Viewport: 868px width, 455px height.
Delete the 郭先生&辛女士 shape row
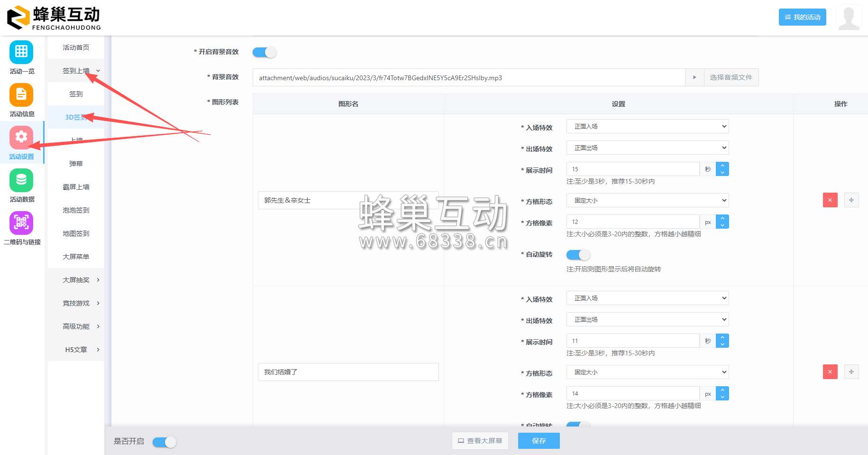tap(830, 200)
